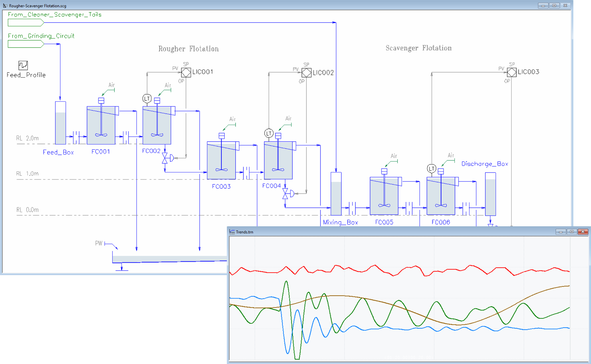The width and height of the screenshot is (591, 364).
Task: Click the From_Grinding_Circuit feed arrow connector
Action: point(26,44)
